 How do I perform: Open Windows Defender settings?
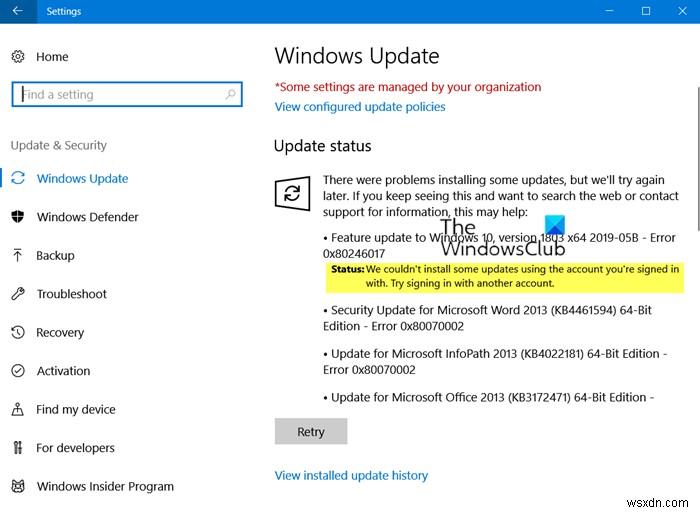pos(88,217)
